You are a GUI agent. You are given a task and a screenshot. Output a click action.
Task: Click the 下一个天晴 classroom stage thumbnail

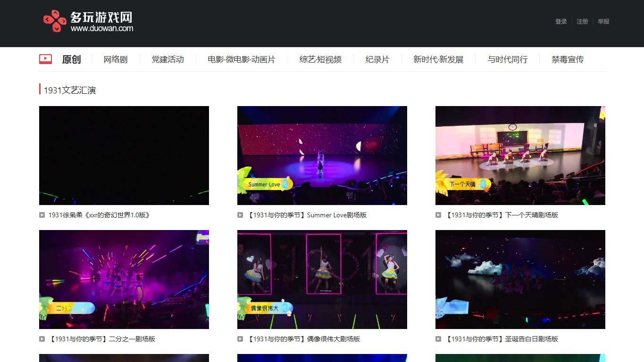pos(520,156)
